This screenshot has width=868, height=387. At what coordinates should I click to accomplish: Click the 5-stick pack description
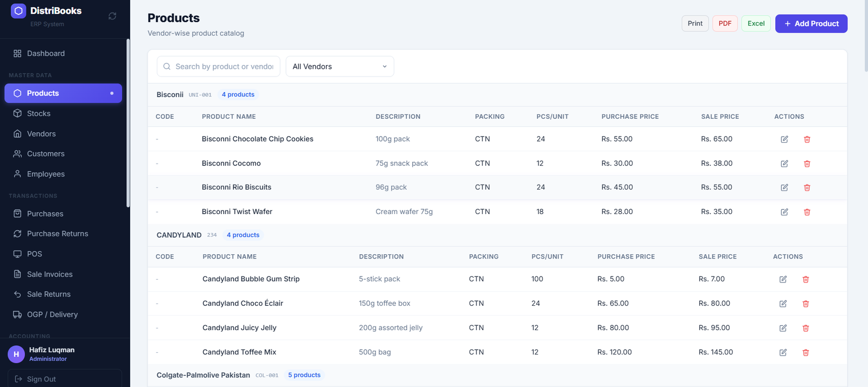click(380, 279)
